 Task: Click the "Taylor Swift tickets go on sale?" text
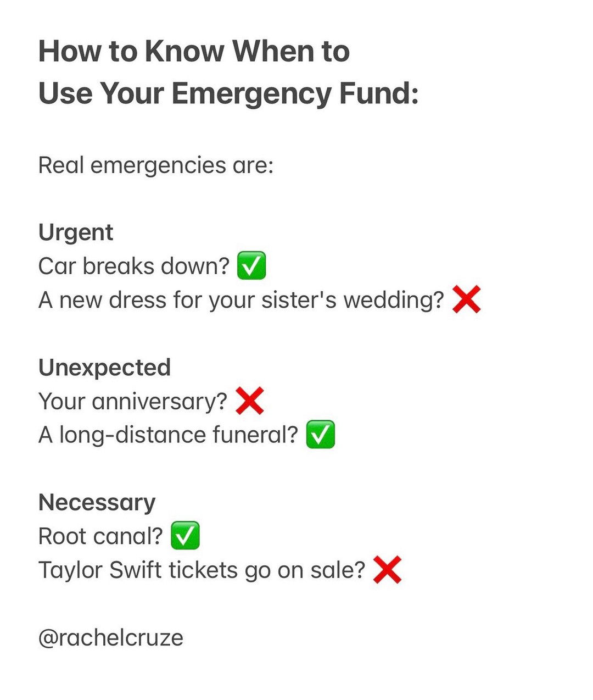(202, 570)
